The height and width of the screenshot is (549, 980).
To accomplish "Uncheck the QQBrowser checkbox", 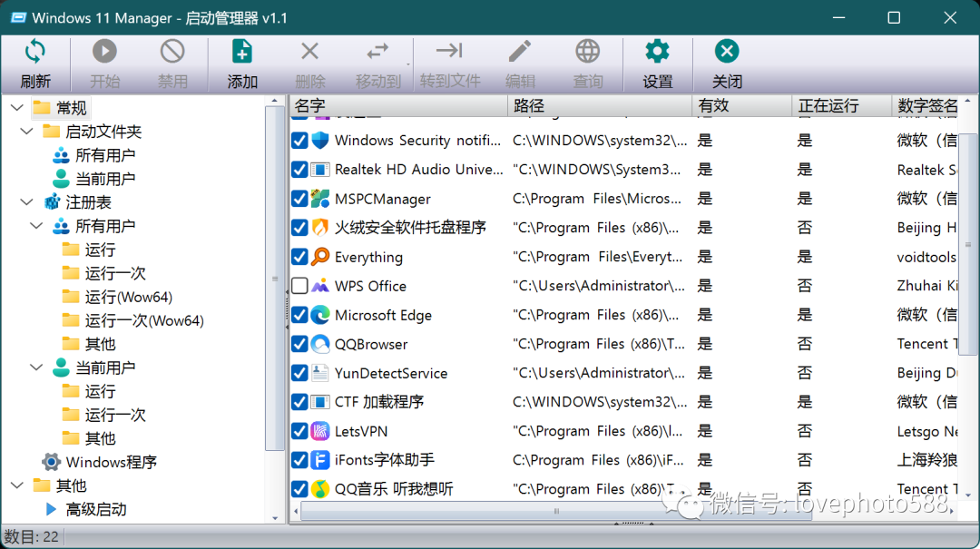I will coord(299,344).
